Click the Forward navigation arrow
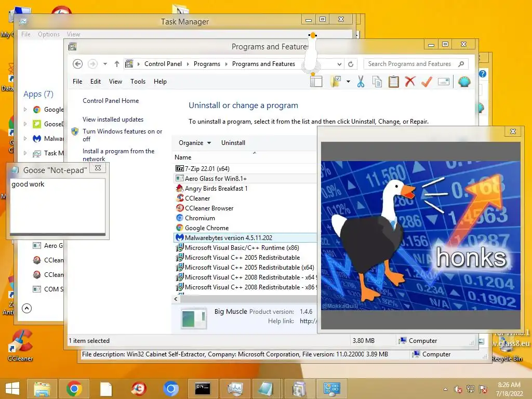The height and width of the screenshot is (399, 532). click(x=92, y=64)
